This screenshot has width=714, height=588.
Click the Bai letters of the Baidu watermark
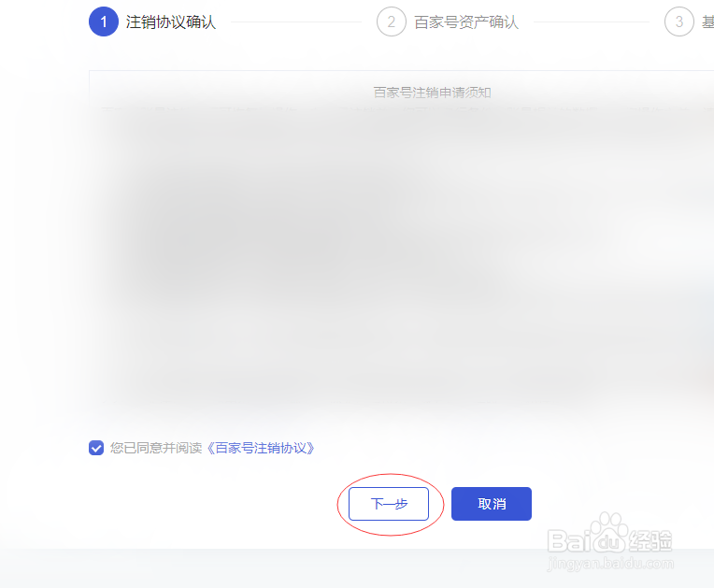pos(568,541)
